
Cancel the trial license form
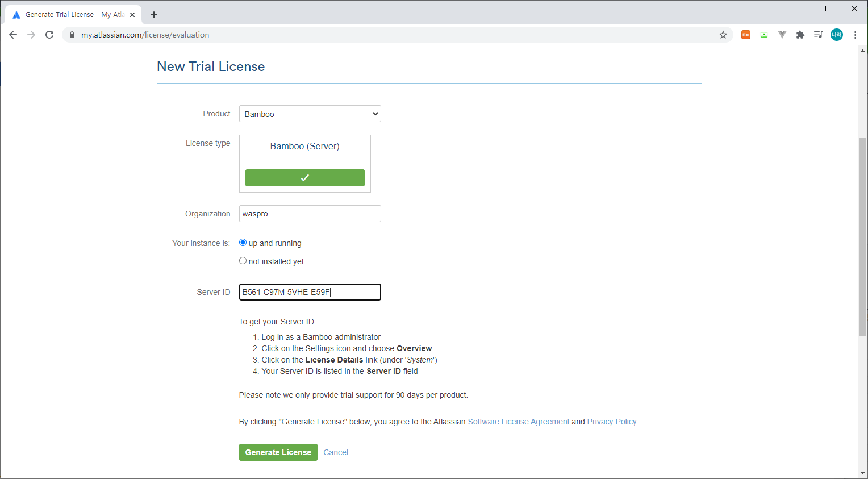pos(336,452)
